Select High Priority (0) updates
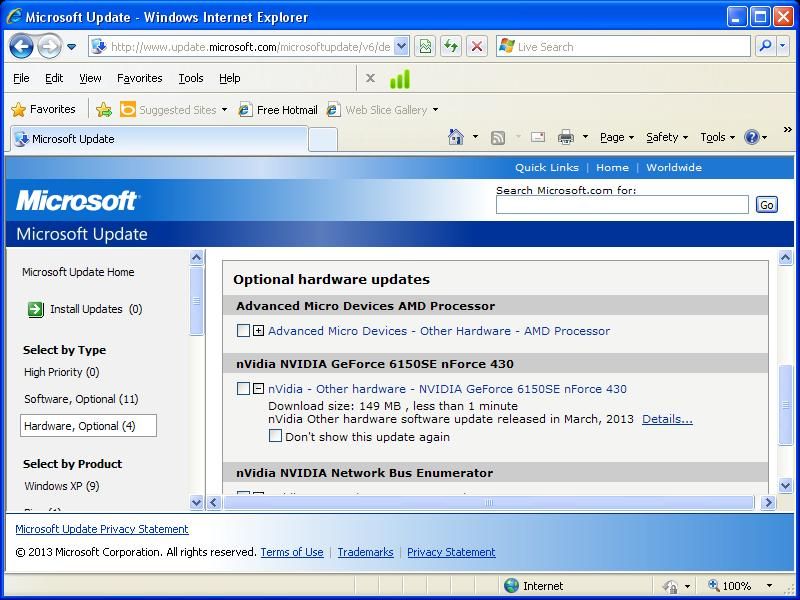Image resolution: width=800 pixels, height=600 pixels. pos(62,372)
